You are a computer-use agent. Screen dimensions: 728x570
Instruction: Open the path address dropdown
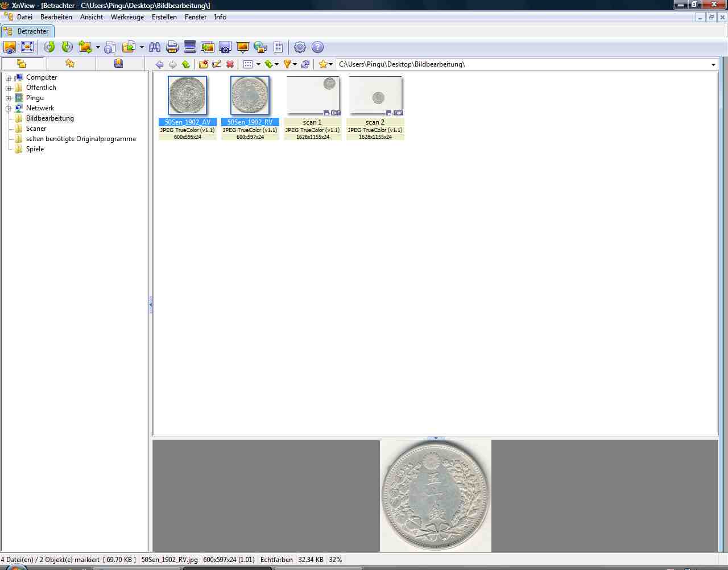[713, 64]
